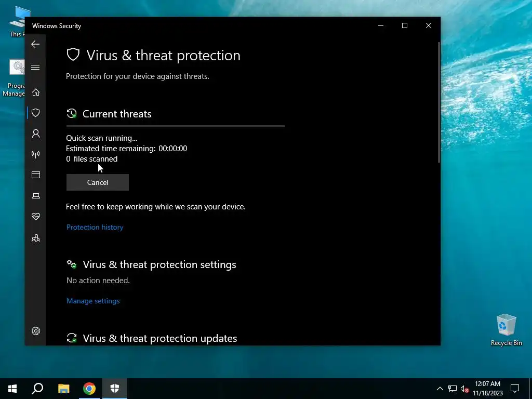The height and width of the screenshot is (399, 532).
Task: Select the Program Manager desktop icon
Action: (x=14, y=78)
